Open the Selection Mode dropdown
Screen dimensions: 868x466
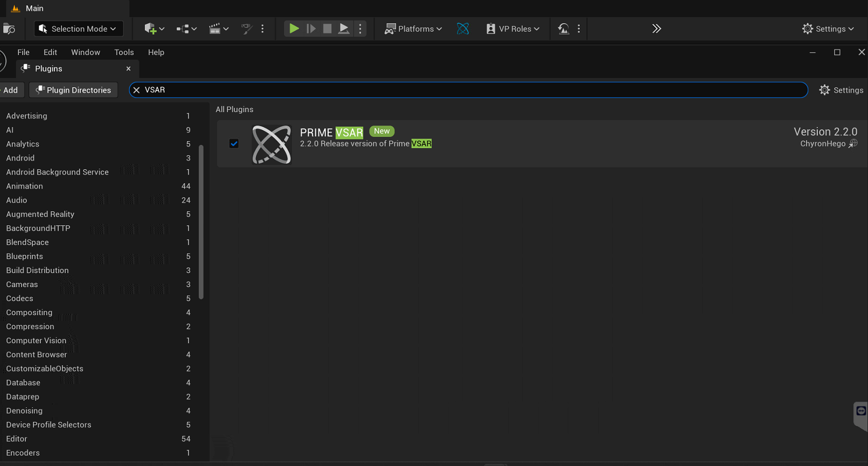pyautogui.click(x=79, y=29)
